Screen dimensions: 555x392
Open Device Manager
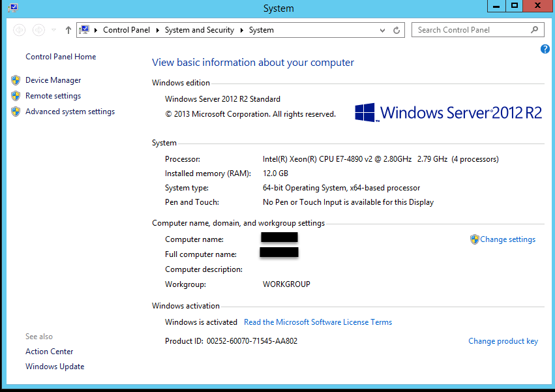click(53, 80)
